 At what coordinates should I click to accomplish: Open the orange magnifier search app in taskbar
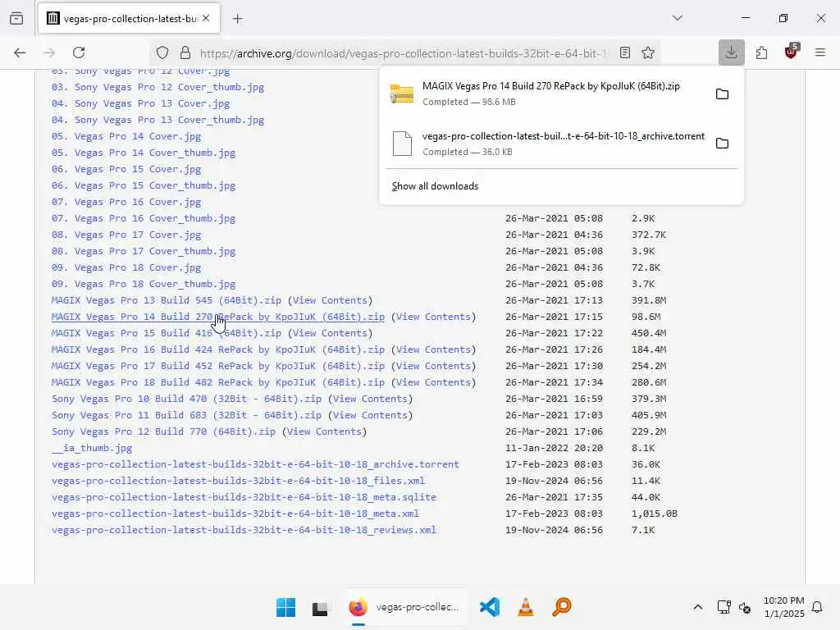561,607
